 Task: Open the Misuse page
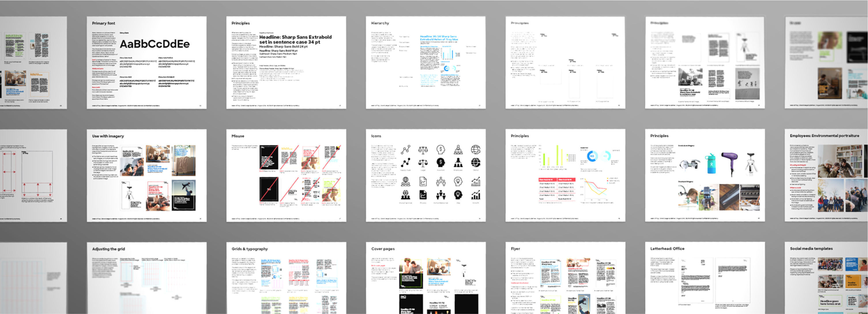286,176
